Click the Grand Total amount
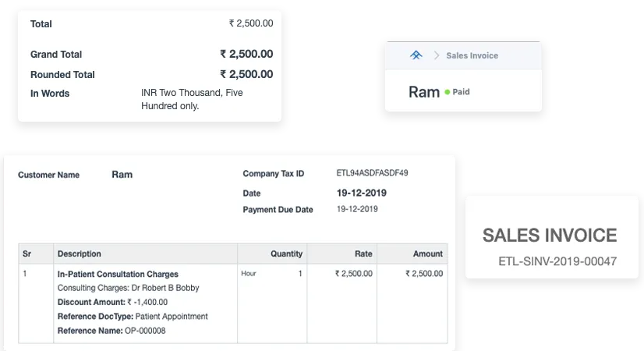The width and height of the screenshot is (644, 351). 246,54
